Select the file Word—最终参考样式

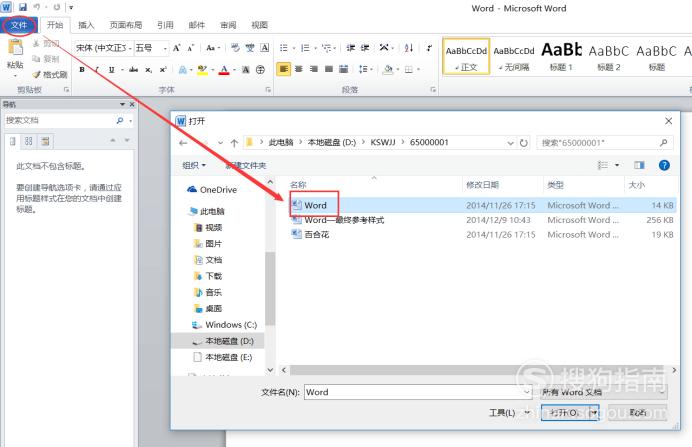[338, 220]
